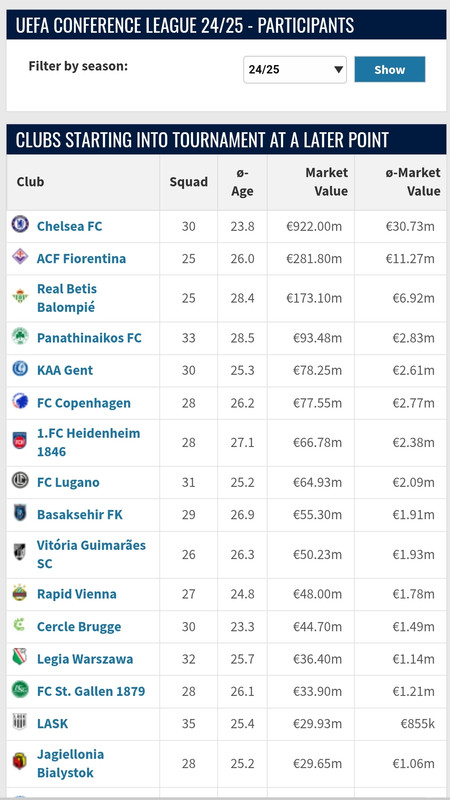Sort table by Squad column header
Image resolution: width=450 pixels, height=800 pixels.
(x=189, y=182)
